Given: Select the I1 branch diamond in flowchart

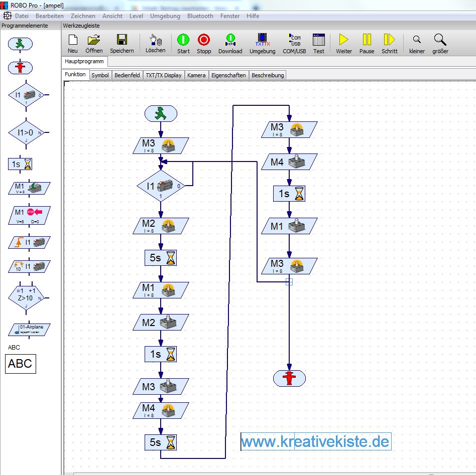Looking at the screenshot, I should coord(161,186).
